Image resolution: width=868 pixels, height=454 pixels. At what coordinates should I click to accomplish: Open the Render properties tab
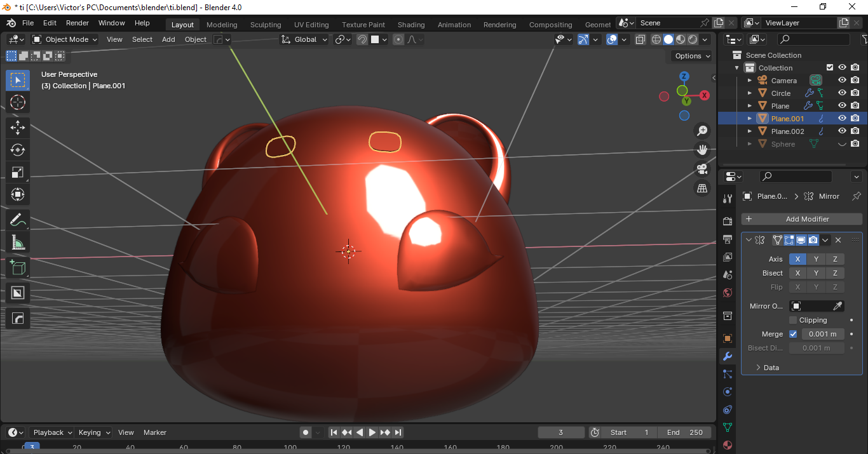click(x=728, y=222)
